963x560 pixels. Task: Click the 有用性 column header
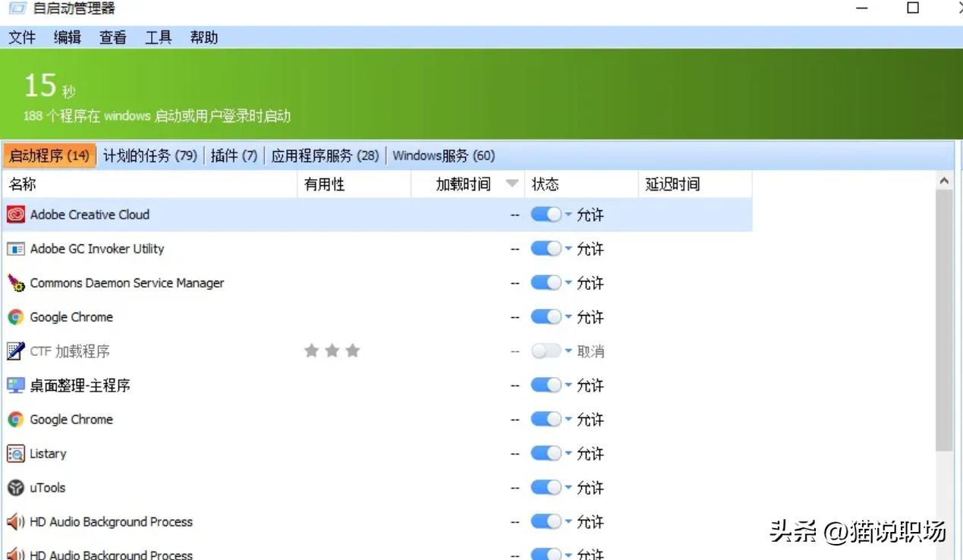point(324,183)
